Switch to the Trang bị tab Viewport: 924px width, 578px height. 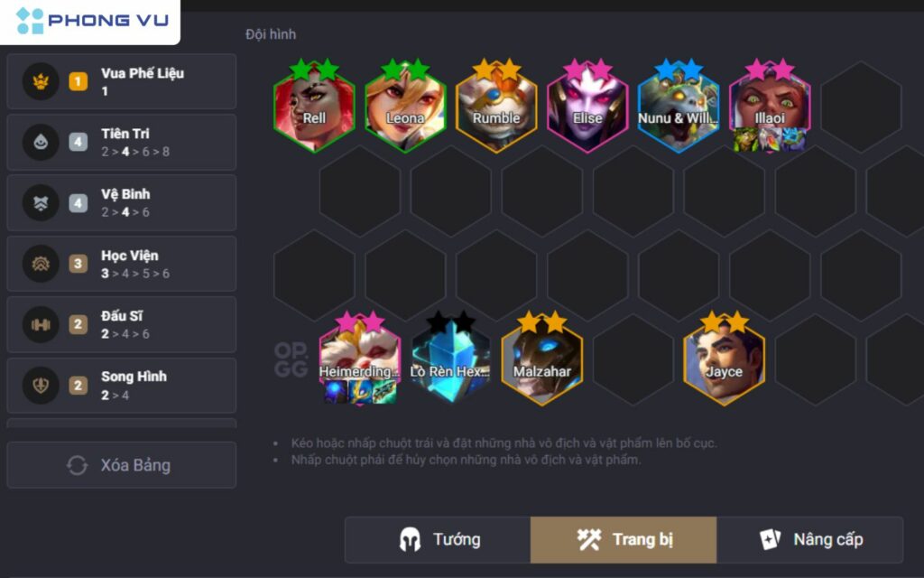click(x=624, y=540)
